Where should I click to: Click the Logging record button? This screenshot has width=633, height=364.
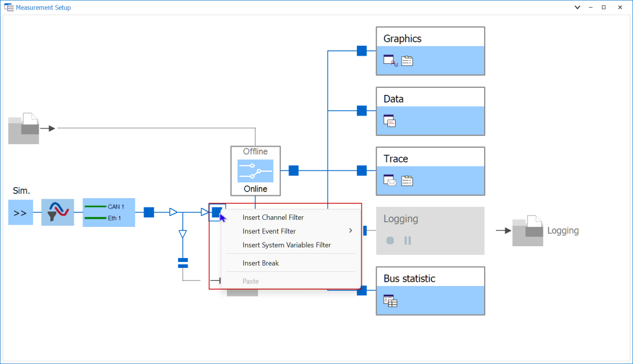point(390,240)
